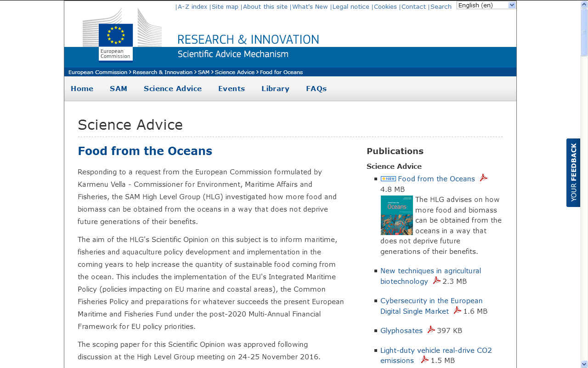Screen dimensions: 588x368
Task: Click the Publications sidebar heading
Action: (x=395, y=151)
